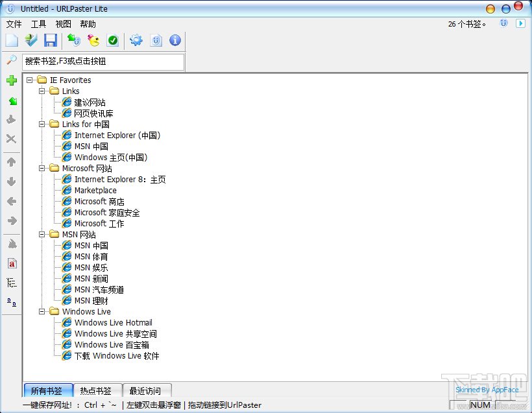Click the move left arrow icon
The height and width of the screenshot is (413, 532).
click(x=12, y=202)
